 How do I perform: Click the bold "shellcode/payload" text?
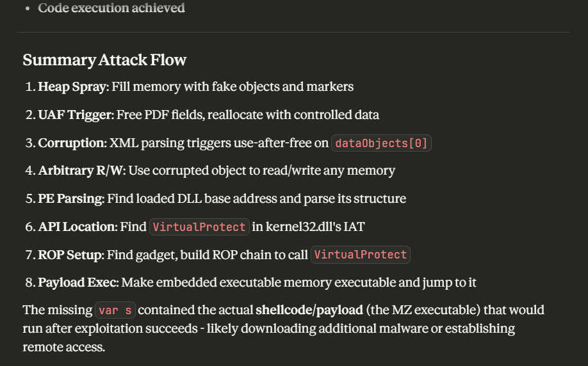tap(309, 310)
